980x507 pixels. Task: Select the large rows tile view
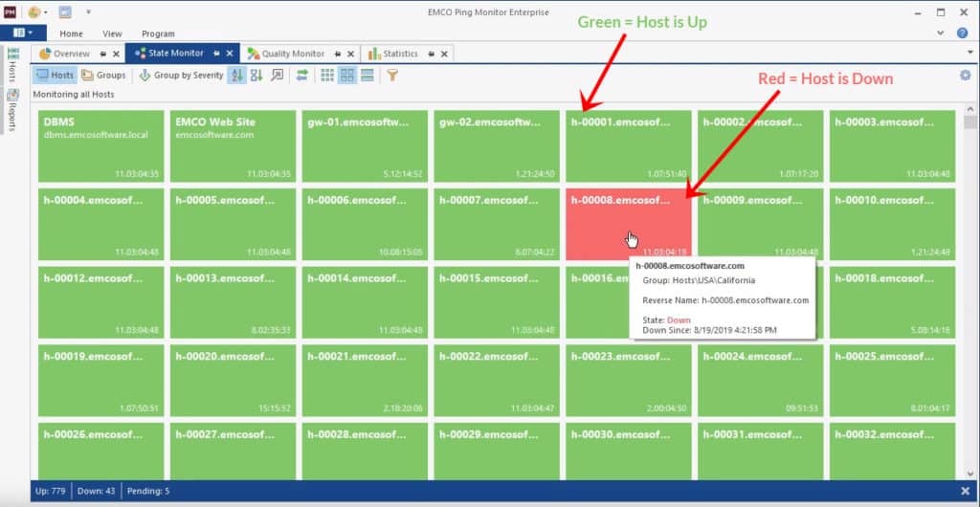367,76
